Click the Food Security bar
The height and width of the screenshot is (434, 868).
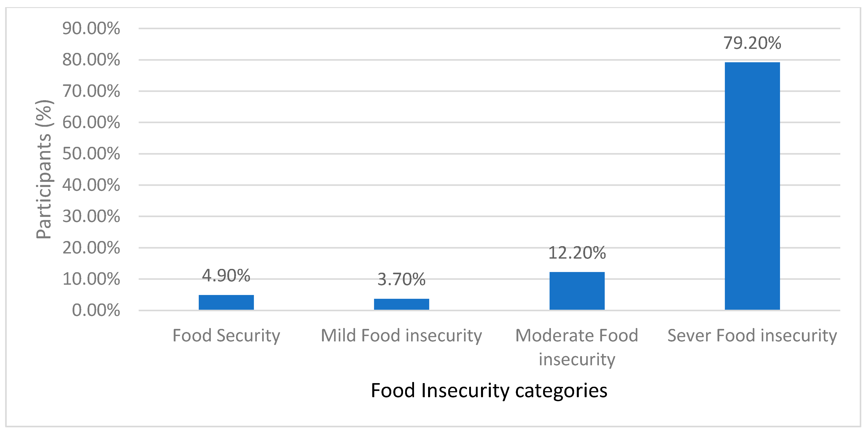click(226, 302)
